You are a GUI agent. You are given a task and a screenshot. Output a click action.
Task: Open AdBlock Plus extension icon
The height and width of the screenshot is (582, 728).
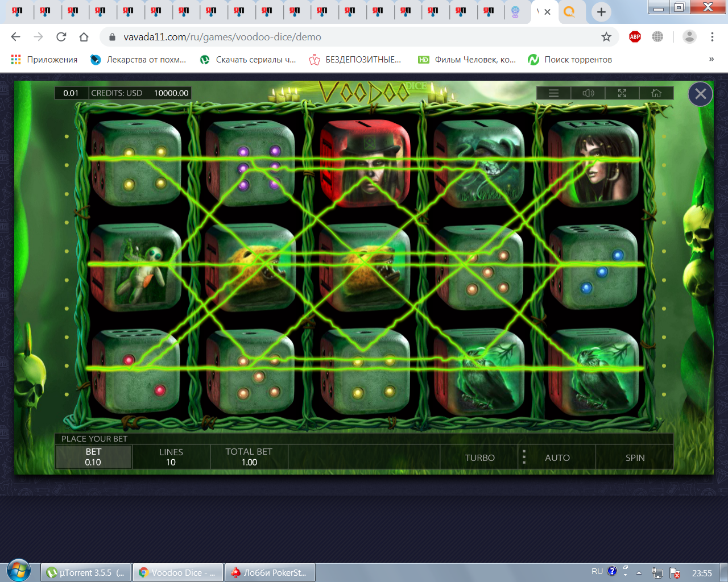pyautogui.click(x=635, y=37)
